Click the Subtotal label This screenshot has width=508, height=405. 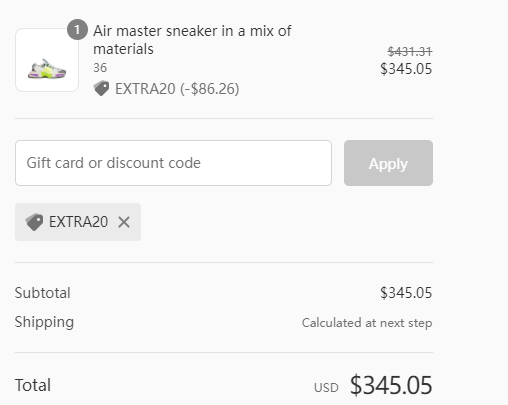click(42, 293)
